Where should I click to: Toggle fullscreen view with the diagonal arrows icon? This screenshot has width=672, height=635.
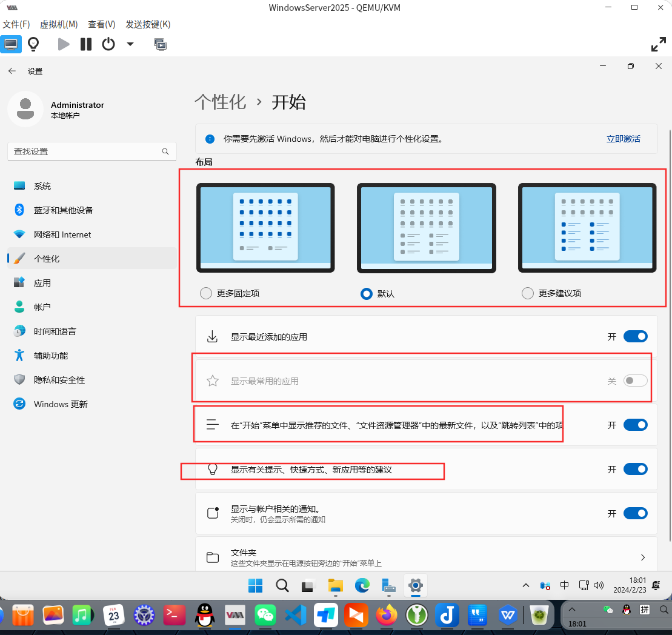(658, 45)
